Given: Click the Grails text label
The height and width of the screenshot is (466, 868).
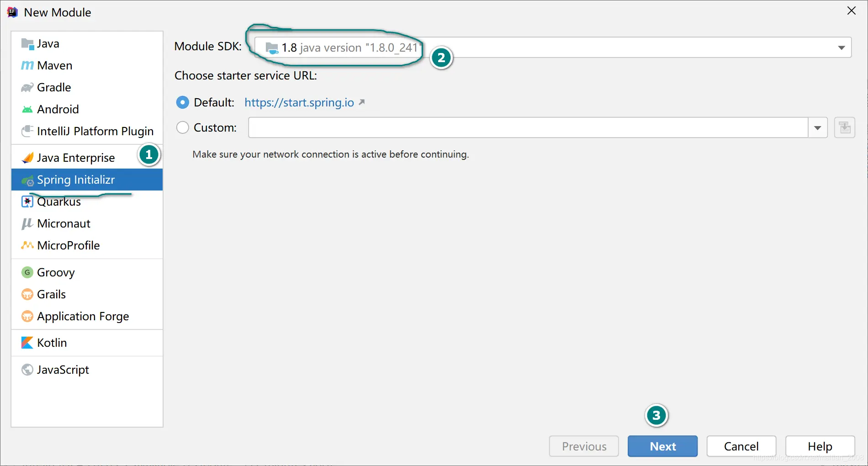Looking at the screenshot, I should pos(52,294).
